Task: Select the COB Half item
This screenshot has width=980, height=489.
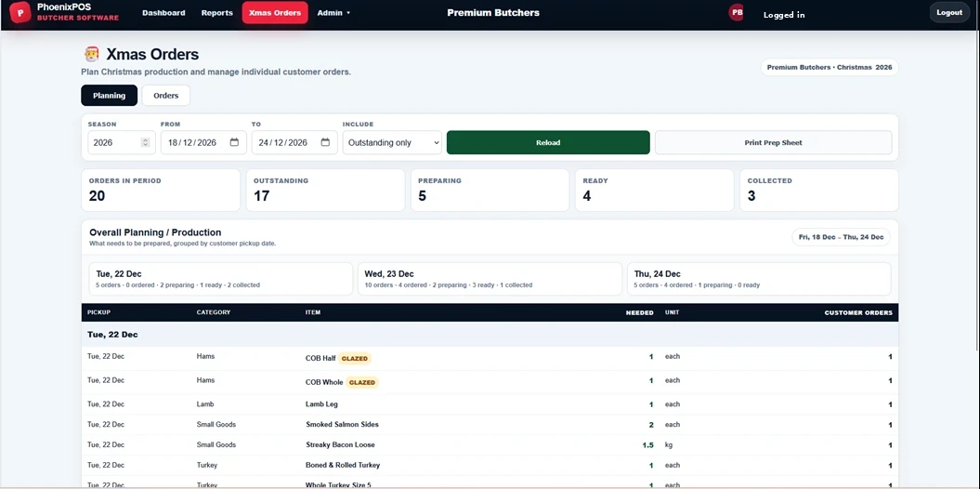Action: click(320, 358)
